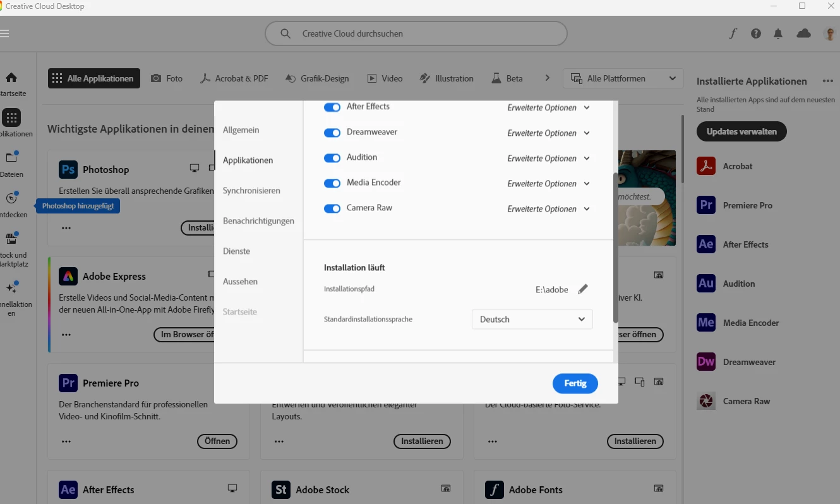Filter apps by Illustration category
This screenshot has width=840, height=504.
click(447, 78)
